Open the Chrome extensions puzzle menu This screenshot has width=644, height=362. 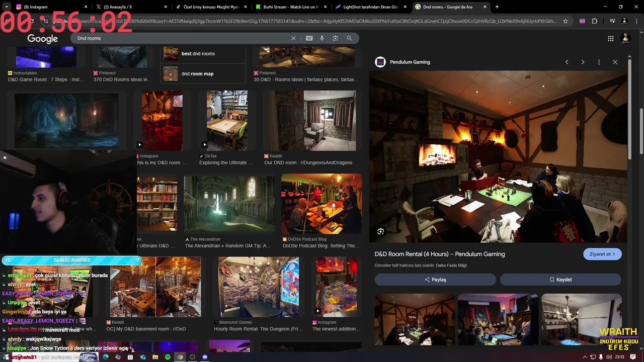pyautogui.click(x=595, y=21)
